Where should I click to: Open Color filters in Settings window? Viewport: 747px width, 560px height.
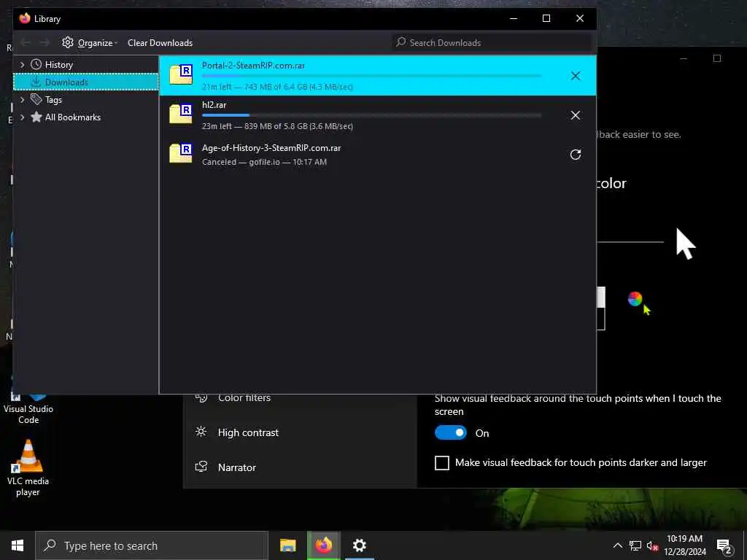point(244,397)
